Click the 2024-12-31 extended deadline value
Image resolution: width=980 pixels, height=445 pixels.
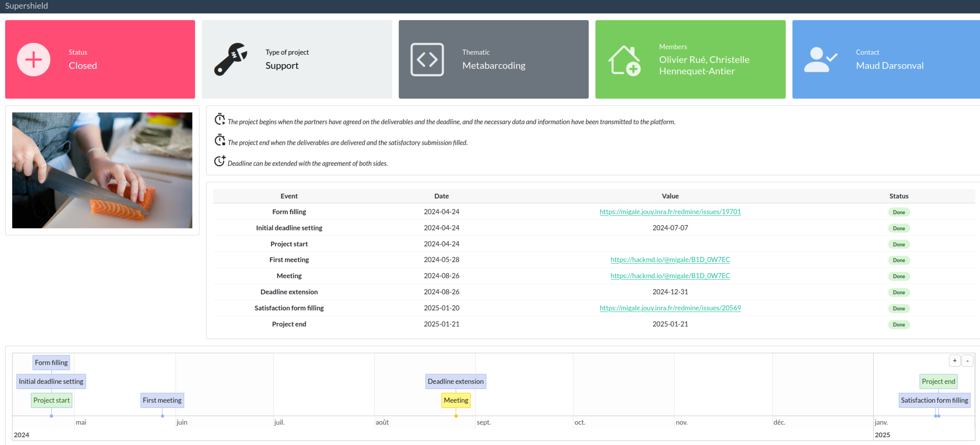click(x=670, y=292)
